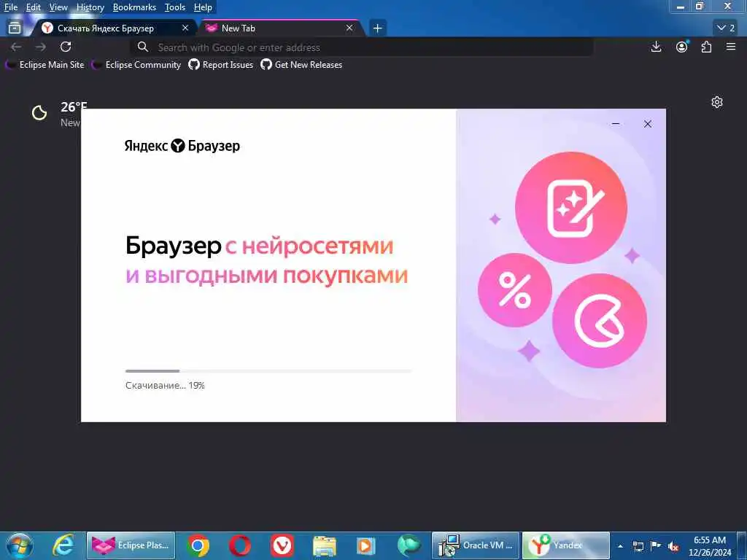This screenshot has height=560, width=747.
Task: Open the Windows Start menu
Action: click(20, 545)
